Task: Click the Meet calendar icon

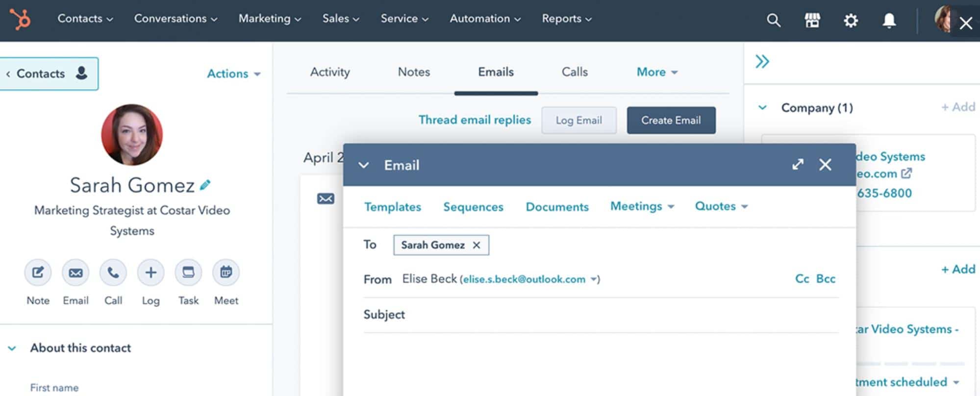Action: 226,272
